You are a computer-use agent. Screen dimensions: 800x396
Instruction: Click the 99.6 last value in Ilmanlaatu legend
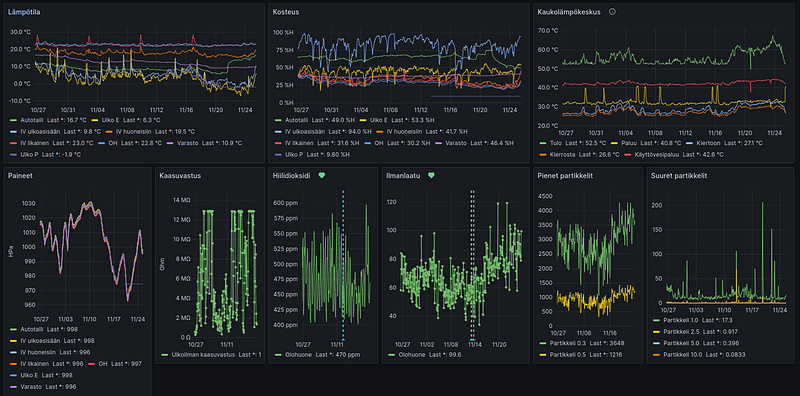455,354
